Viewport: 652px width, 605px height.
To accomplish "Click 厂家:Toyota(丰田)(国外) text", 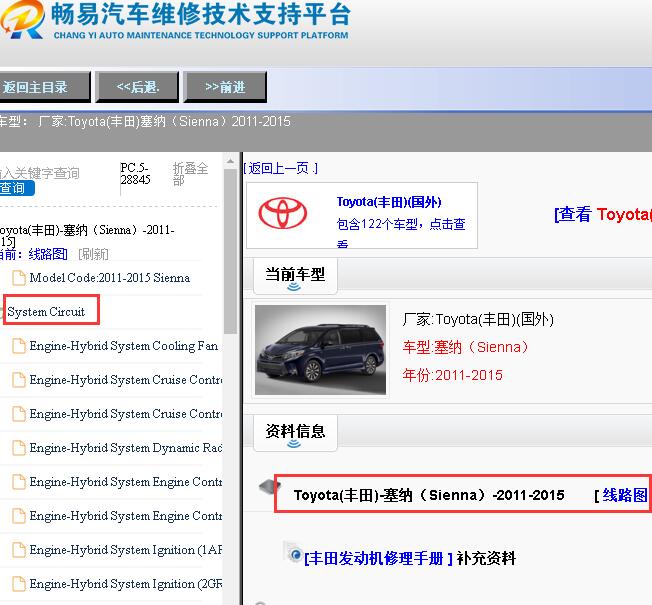I will click(x=478, y=319).
